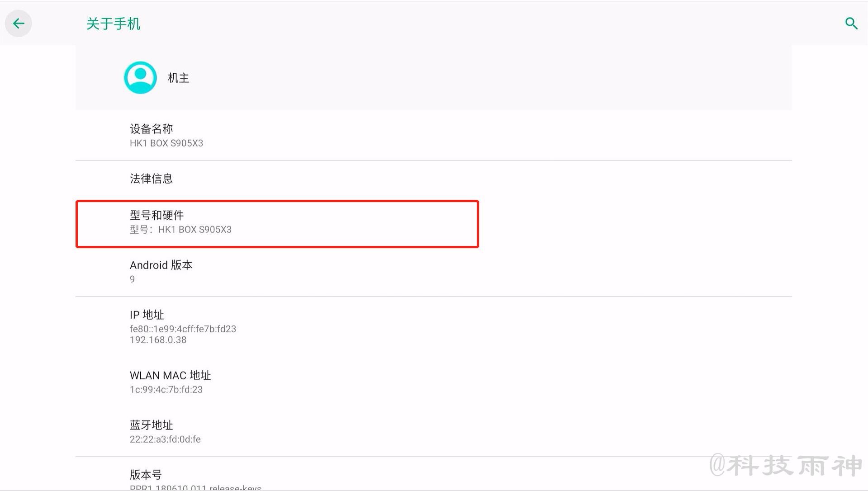Image resolution: width=868 pixels, height=491 pixels.
Task: Open 法律信息 page
Action: 433,179
